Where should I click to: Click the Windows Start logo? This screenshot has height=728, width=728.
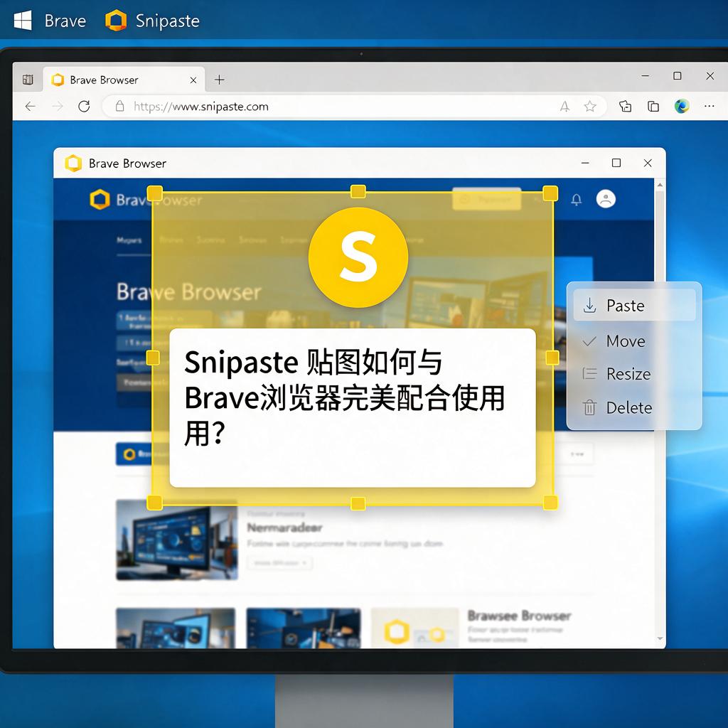click(23, 21)
